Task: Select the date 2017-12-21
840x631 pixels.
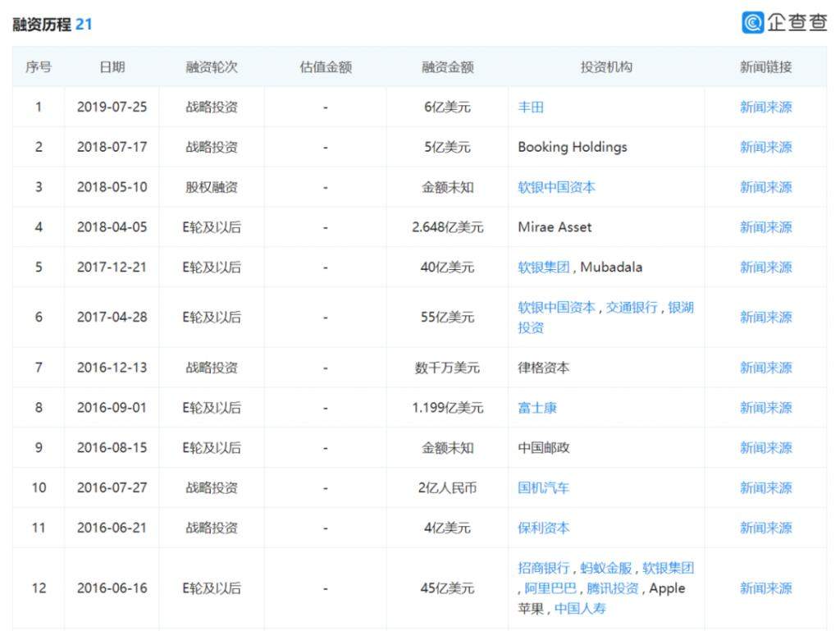Action: [112, 267]
